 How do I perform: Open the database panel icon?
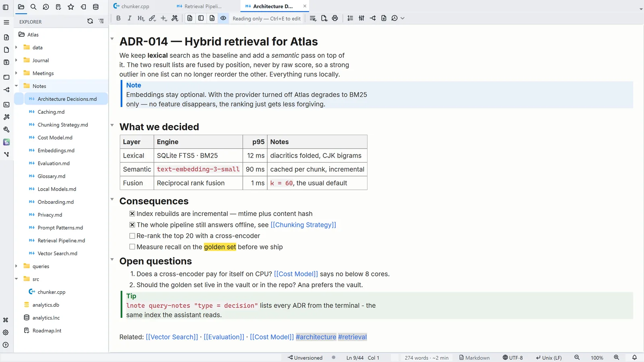coord(96,7)
